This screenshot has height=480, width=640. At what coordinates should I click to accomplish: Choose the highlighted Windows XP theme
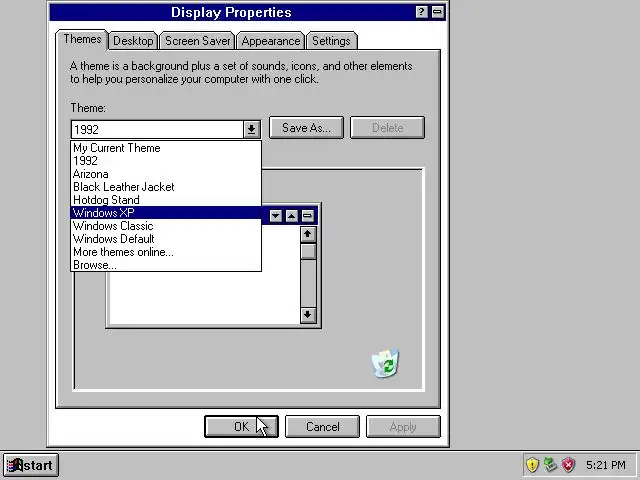click(x=166, y=213)
